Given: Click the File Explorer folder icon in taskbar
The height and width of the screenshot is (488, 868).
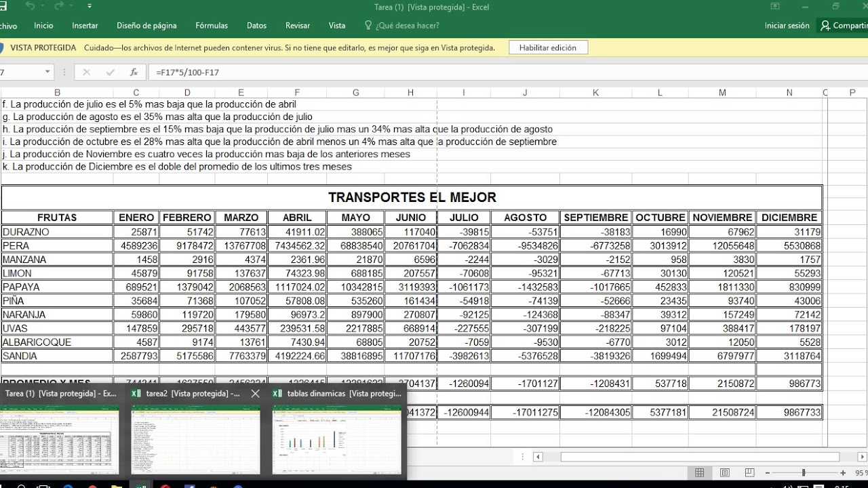Looking at the screenshot, I should tap(117, 485).
